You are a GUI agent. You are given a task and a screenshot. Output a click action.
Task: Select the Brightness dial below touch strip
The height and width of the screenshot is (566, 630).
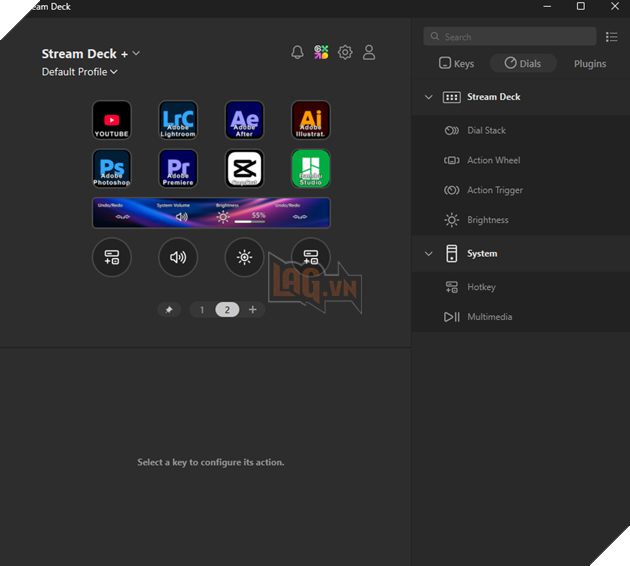point(244,257)
